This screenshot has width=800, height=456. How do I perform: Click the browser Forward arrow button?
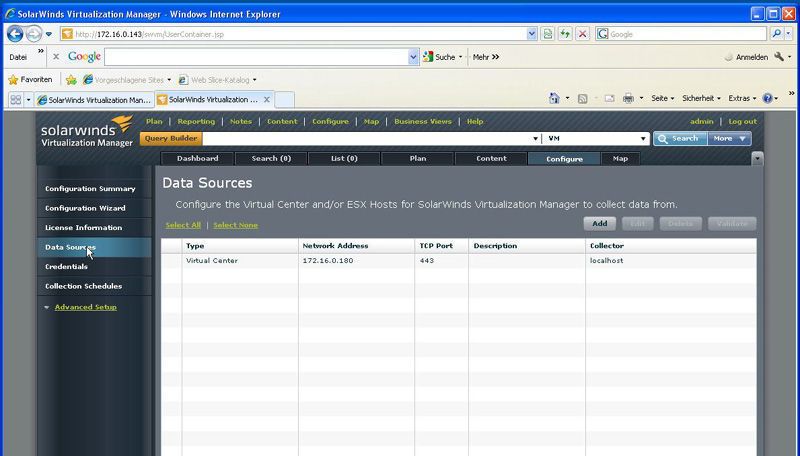pyautogui.click(x=34, y=34)
